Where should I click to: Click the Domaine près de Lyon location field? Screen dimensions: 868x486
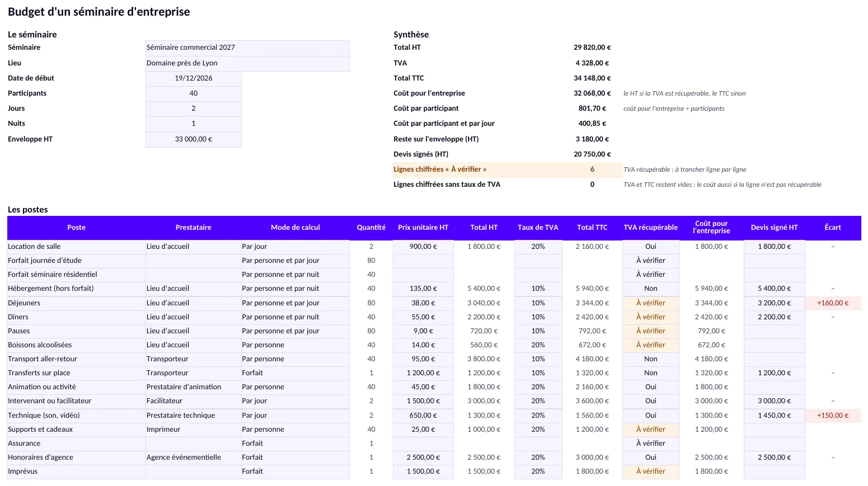tap(247, 63)
